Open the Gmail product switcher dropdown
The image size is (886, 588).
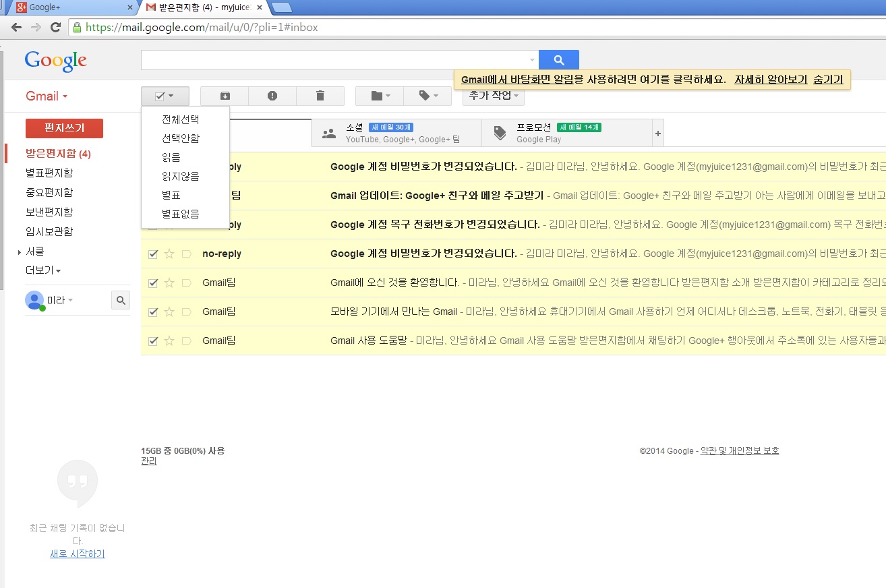click(47, 96)
